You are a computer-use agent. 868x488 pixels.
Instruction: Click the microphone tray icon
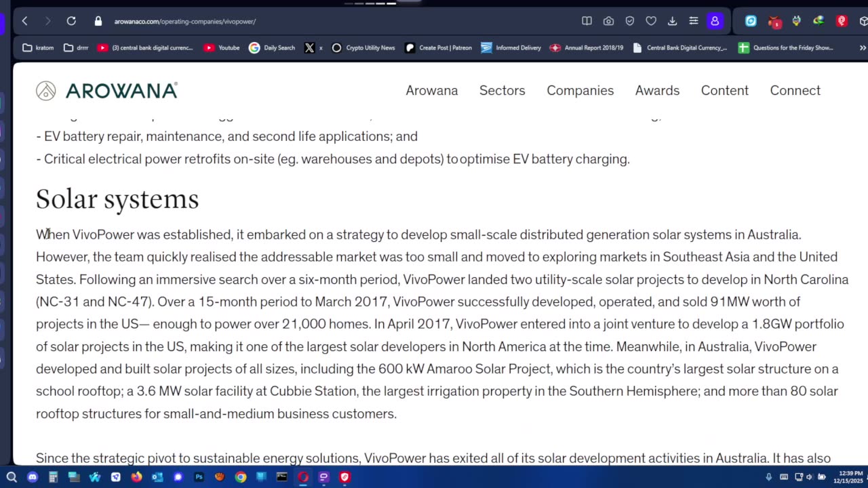768,477
